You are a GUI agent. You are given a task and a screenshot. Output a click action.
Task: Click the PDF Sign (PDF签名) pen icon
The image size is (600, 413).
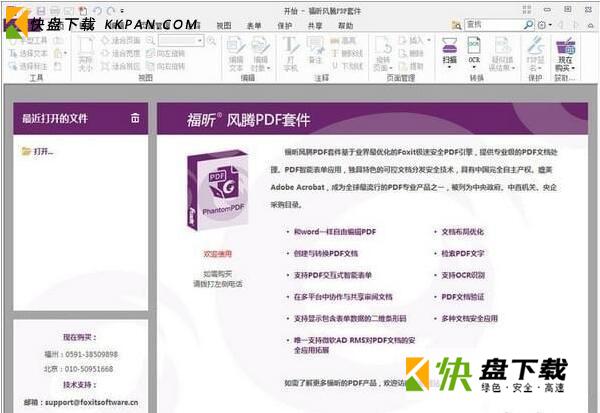pyautogui.click(x=535, y=46)
